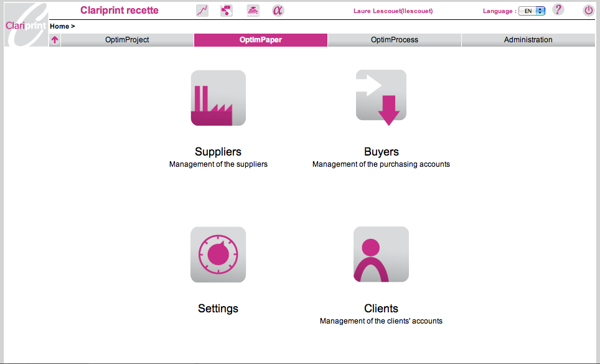Screen dimensions: 600x364
Task: Select the OptimPaper tab
Action: 261,40
